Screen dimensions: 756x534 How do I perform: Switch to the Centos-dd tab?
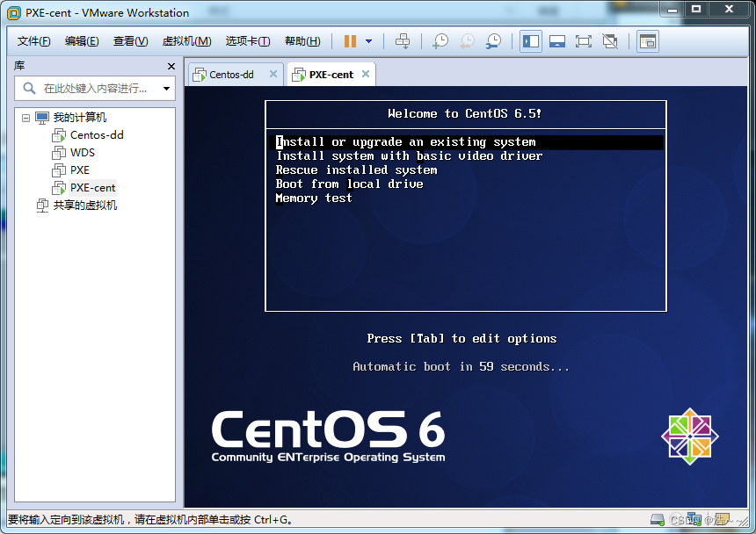pyautogui.click(x=233, y=75)
